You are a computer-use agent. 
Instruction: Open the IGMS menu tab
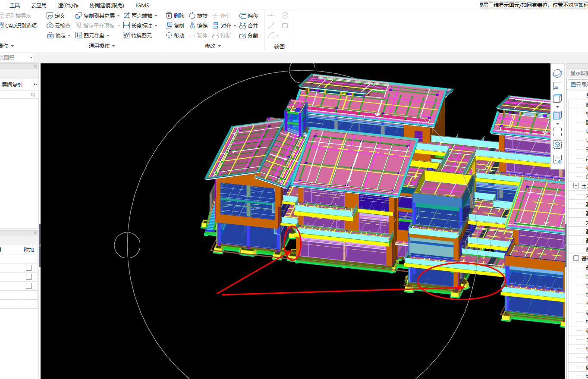[142, 5]
